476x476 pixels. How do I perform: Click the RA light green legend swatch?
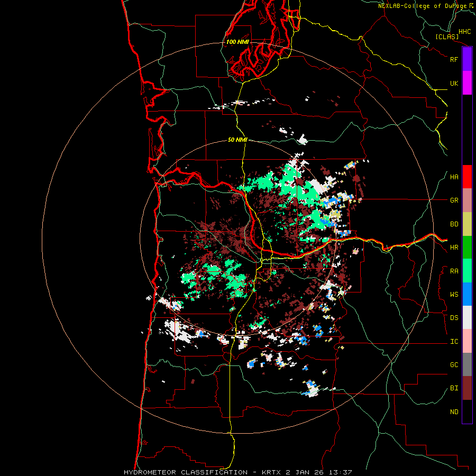click(x=467, y=271)
